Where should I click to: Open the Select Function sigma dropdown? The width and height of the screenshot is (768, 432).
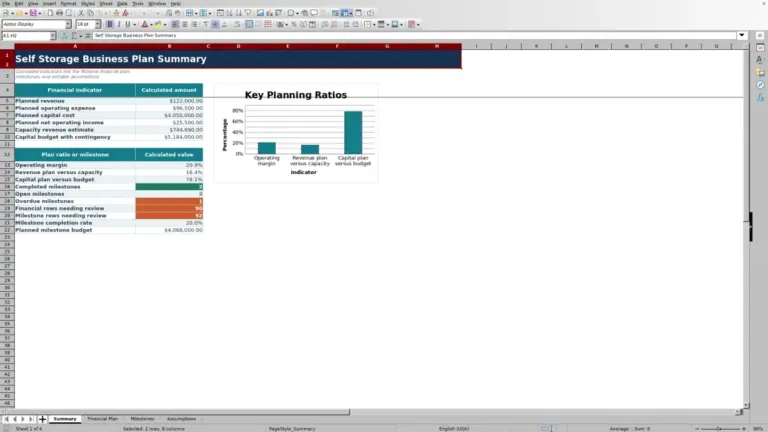click(81, 36)
